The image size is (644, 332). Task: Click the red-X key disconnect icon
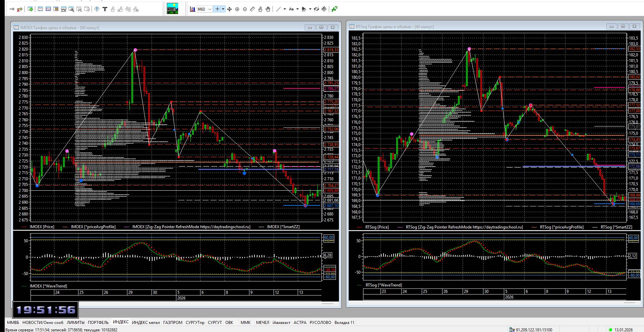click(x=19, y=9)
